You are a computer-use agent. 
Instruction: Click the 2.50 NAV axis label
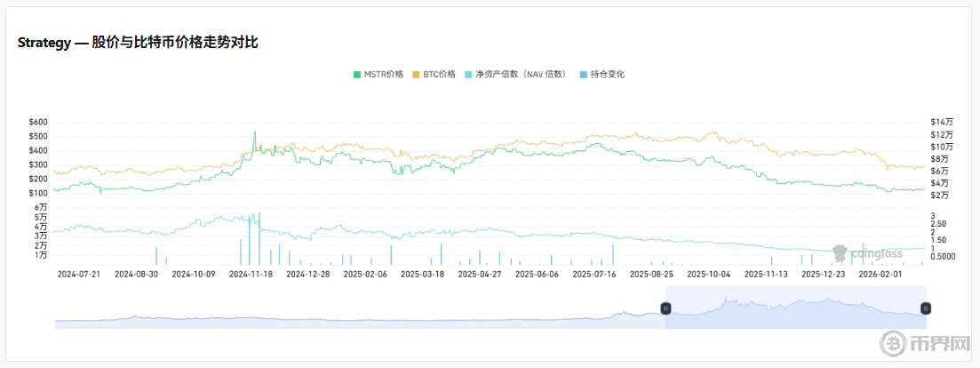[x=938, y=224]
